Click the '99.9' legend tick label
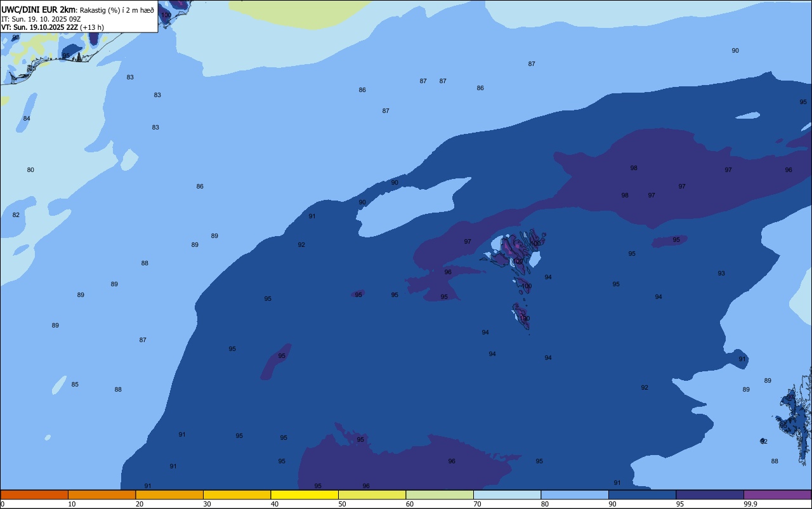The height and width of the screenshot is (509, 812). [750, 504]
